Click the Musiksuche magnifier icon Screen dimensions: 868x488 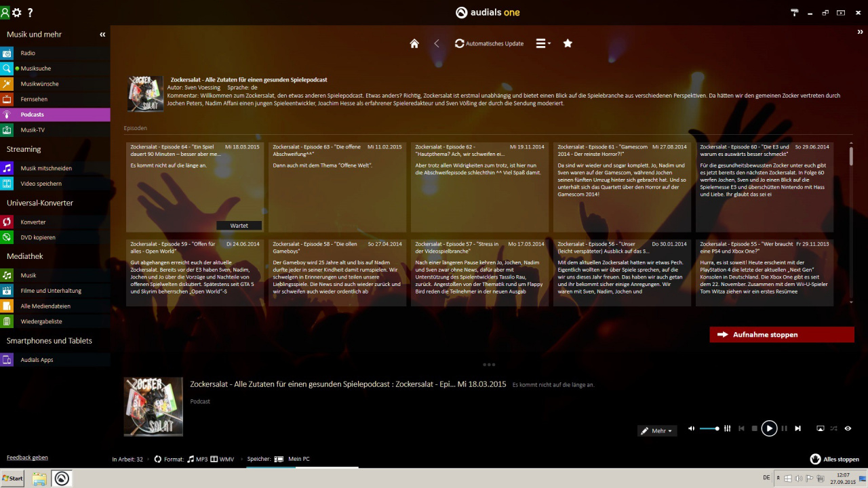(x=7, y=68)
